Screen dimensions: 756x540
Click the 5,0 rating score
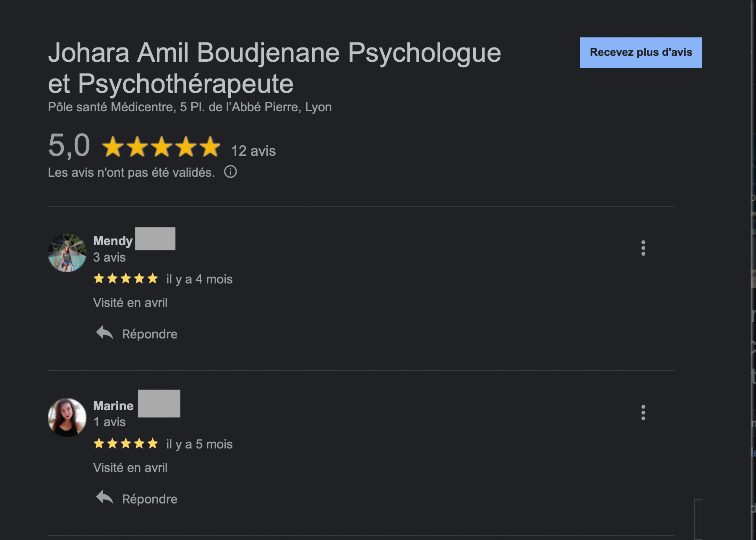[x=69, y=145]
